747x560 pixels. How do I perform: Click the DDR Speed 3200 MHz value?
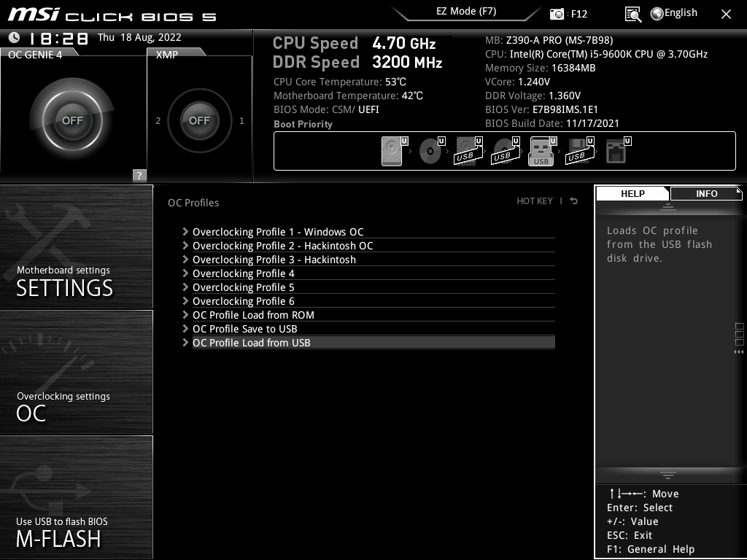tap(407, 62)
